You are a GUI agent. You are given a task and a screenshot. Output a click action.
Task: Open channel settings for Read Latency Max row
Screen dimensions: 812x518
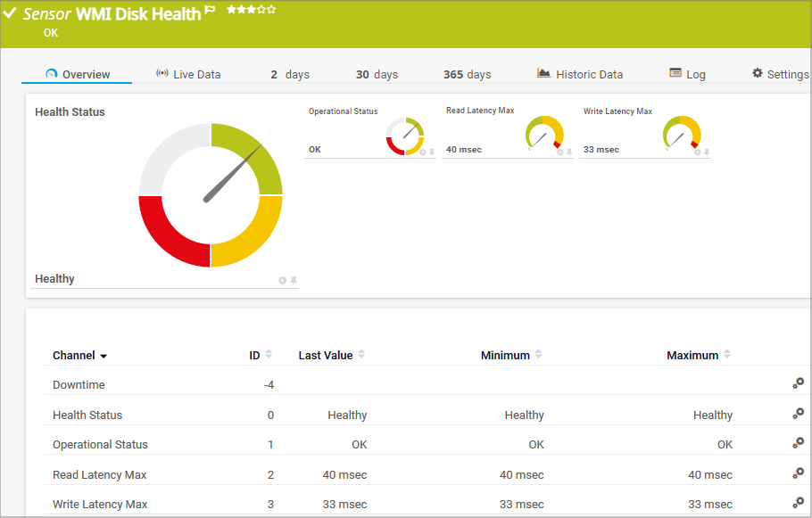coord(798,473)
